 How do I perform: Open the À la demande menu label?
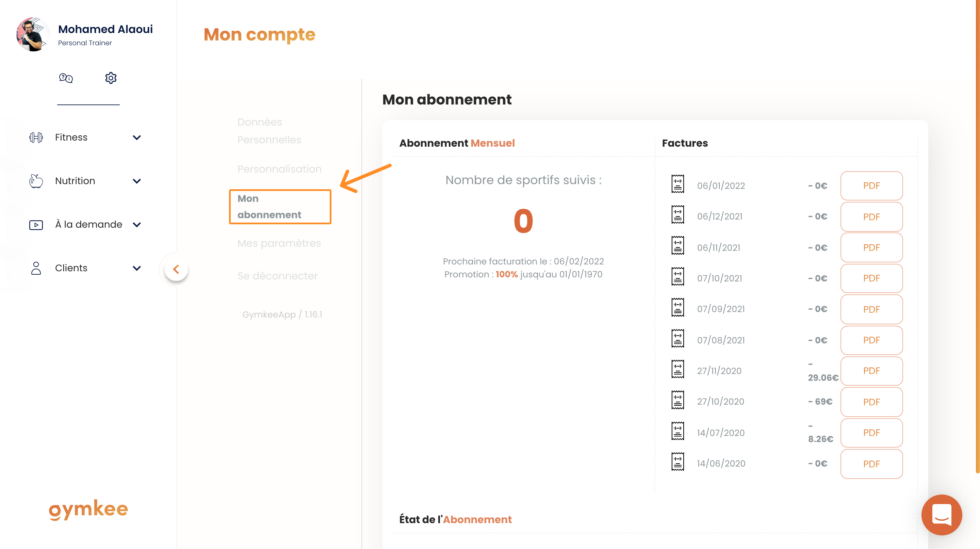click(x=88, y=225)
